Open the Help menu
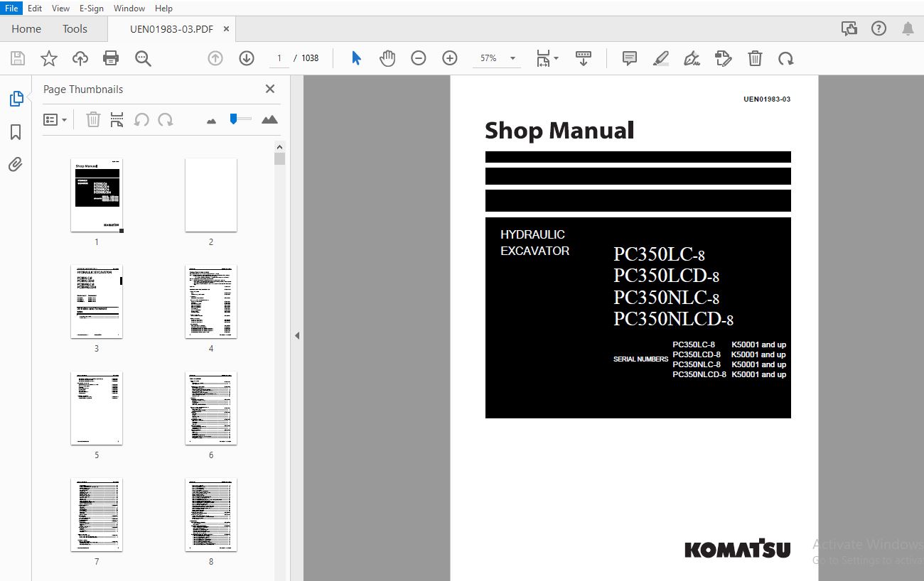Image resolution: width=924 pixels, height=581 pixels. coord(163,8)
